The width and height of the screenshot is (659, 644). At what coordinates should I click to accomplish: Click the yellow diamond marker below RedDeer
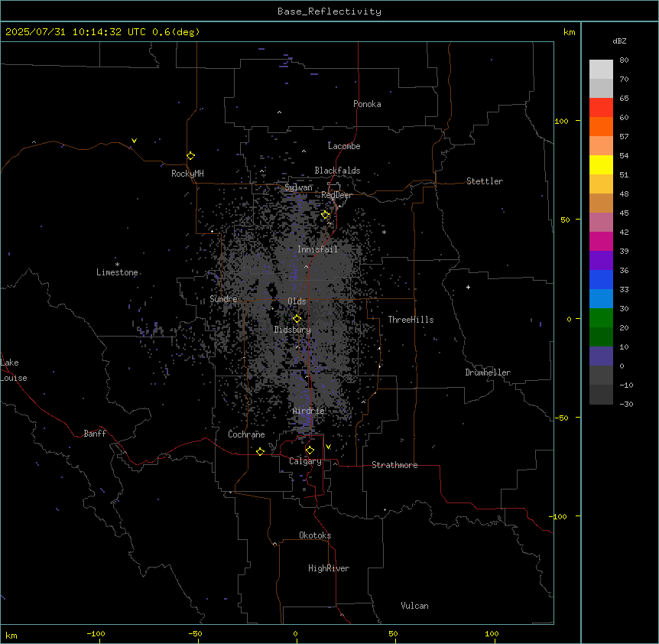coord(325,215)
